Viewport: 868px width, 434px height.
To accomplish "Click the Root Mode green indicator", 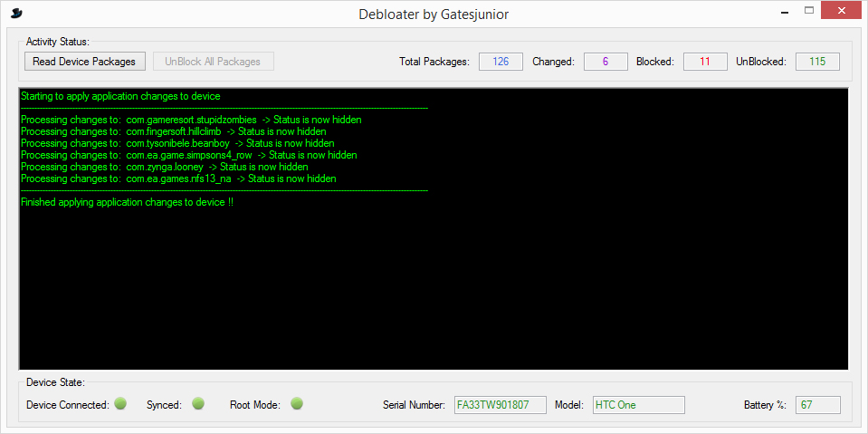I will [296, 403].
